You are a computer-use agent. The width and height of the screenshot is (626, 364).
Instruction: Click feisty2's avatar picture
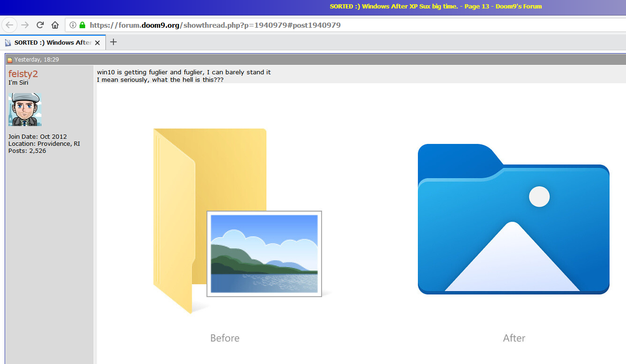[x=25, y=109]
